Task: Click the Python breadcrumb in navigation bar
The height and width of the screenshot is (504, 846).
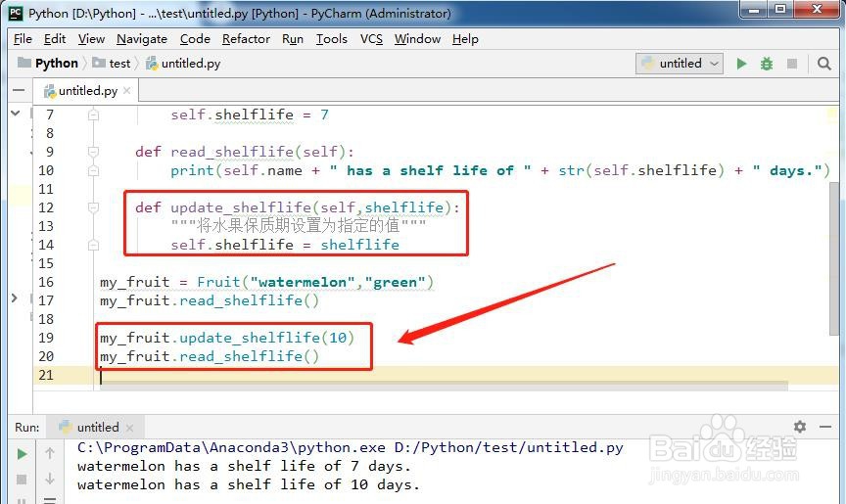Action: pyautogui.click(x=48, y=63)
